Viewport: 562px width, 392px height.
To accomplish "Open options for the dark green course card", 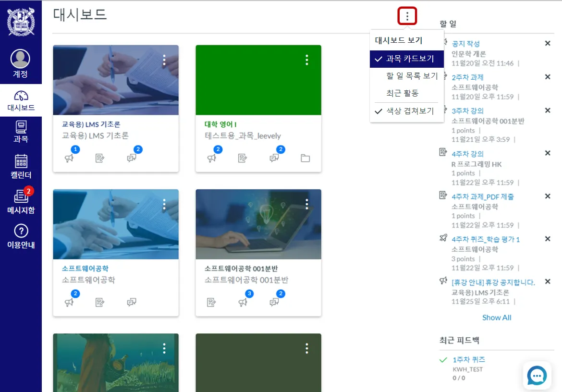I will [x=307, y=348].
